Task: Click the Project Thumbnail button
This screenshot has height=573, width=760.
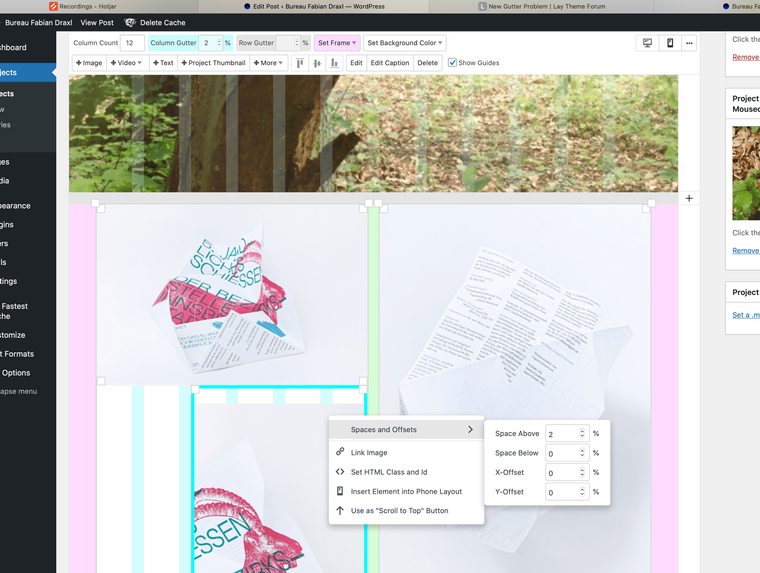Action: coord(213,63)
